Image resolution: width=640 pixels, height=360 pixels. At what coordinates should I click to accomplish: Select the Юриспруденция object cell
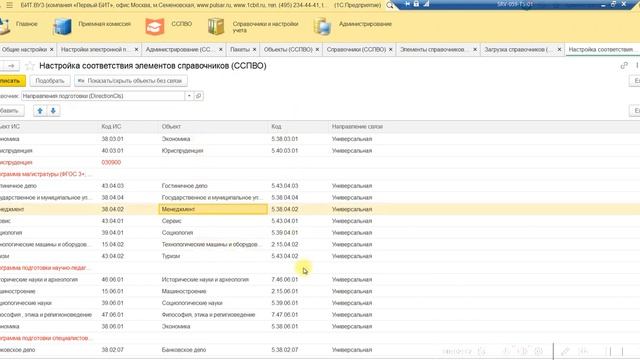coord(213,151)
